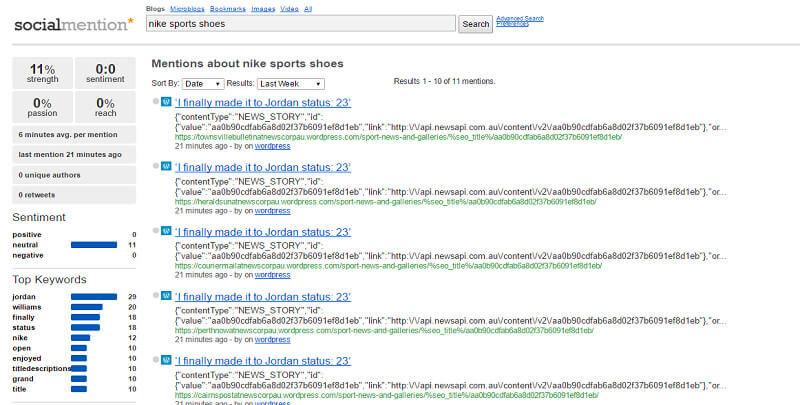Screen dimensions: 800x405
Task: Click WordPress icon beside Courier Mail result
Action: coord(166,231)
